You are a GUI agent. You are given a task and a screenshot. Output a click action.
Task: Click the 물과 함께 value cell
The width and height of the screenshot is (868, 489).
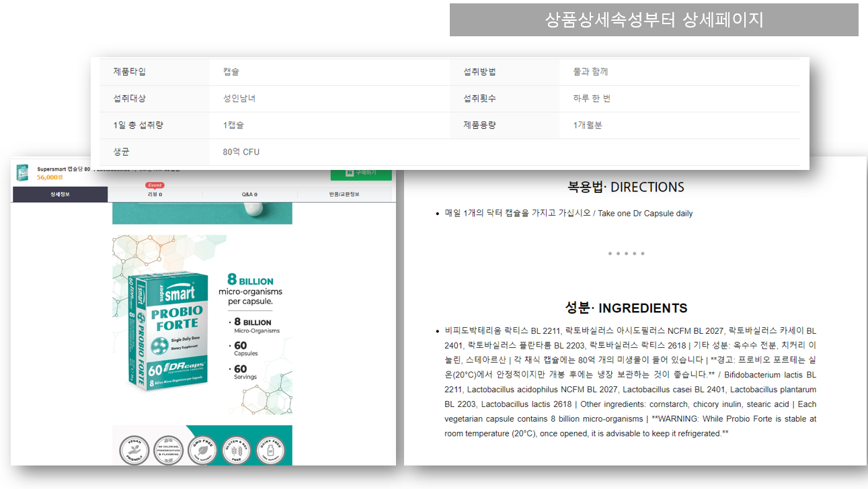pos(680,72)
